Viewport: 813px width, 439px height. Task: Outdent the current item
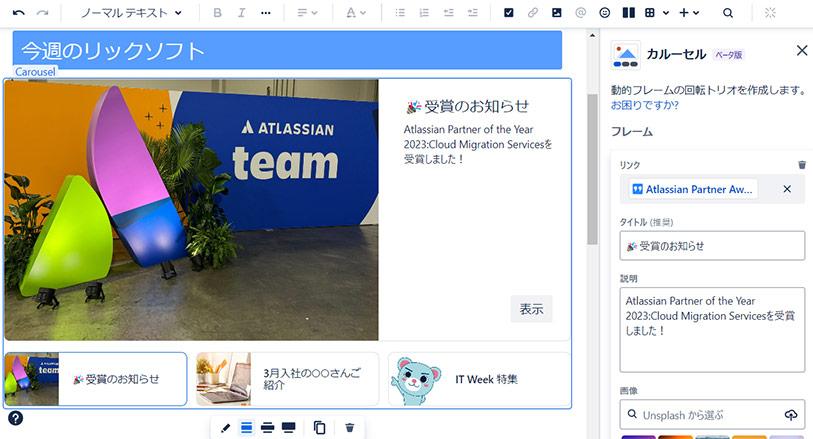(x=448, y=13)
